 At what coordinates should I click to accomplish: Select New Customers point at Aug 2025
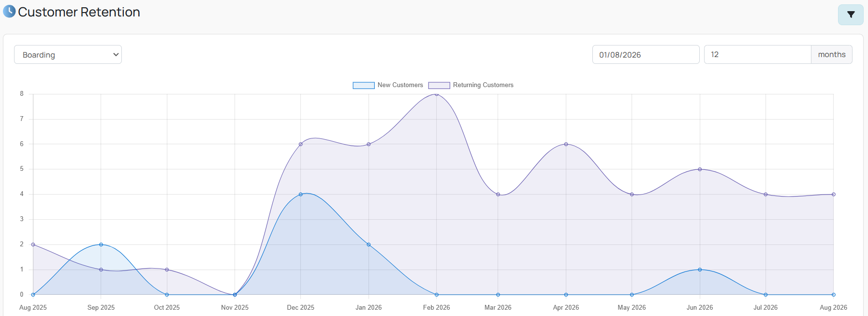click(x=33, y=295)
